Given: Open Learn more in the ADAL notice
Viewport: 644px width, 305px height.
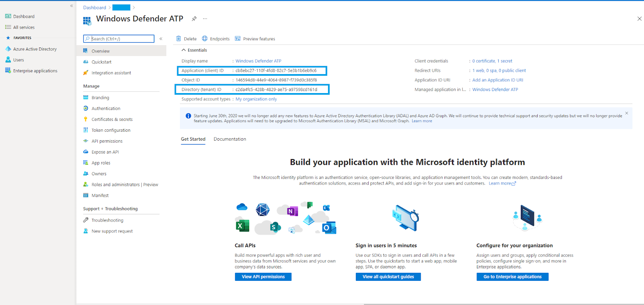Looking at the screenshot, I should tap(422, 121).
